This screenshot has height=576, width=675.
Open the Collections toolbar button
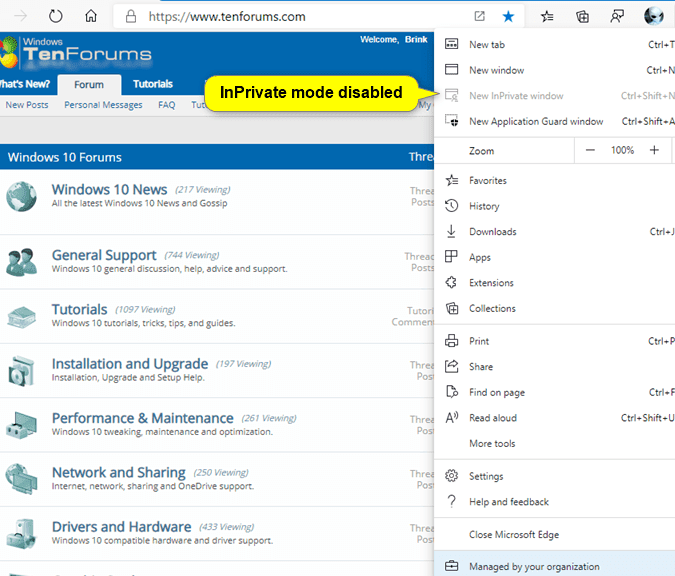(582, 16)
